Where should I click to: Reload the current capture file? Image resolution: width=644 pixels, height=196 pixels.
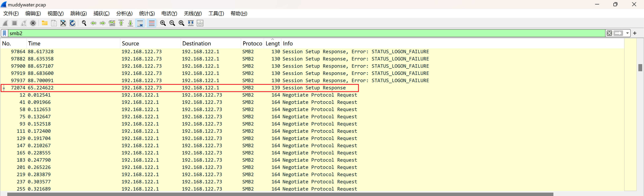[72, 23]
